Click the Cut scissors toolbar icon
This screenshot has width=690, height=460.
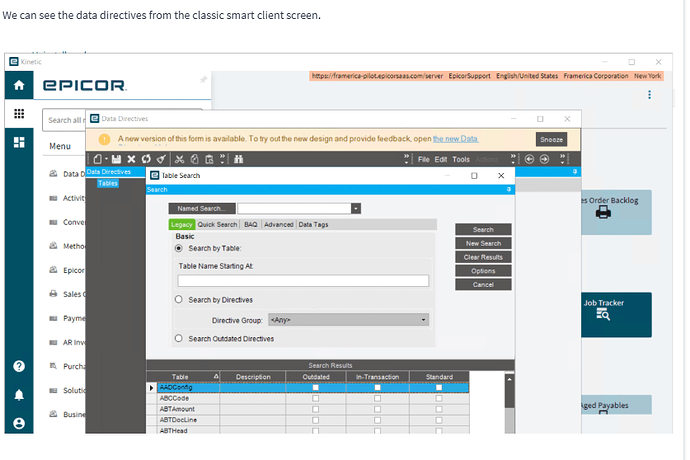point(179,159)
